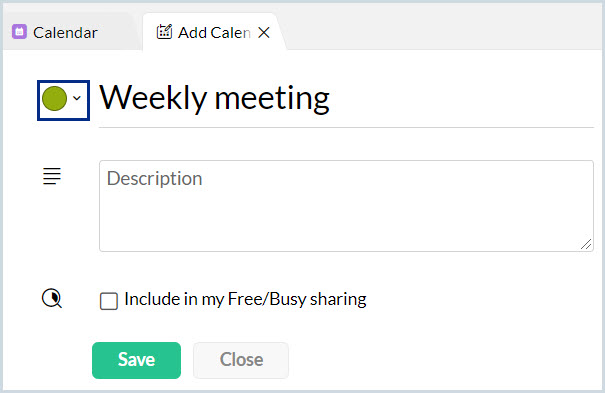Expand the color picker chevron

tap(77, 98)
